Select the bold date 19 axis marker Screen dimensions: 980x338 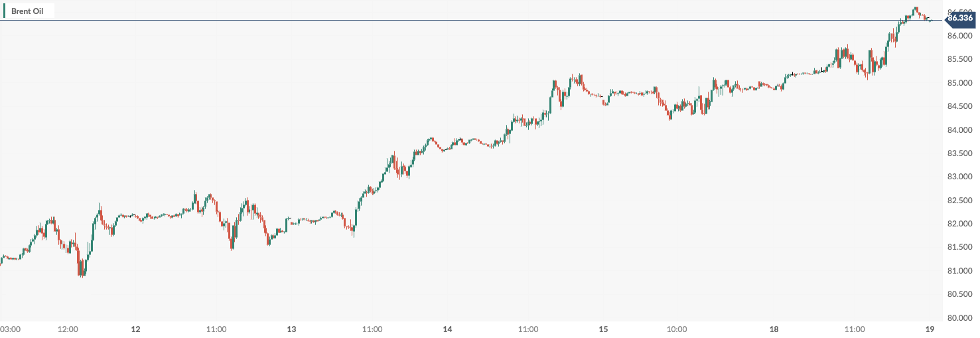point(930,329)
